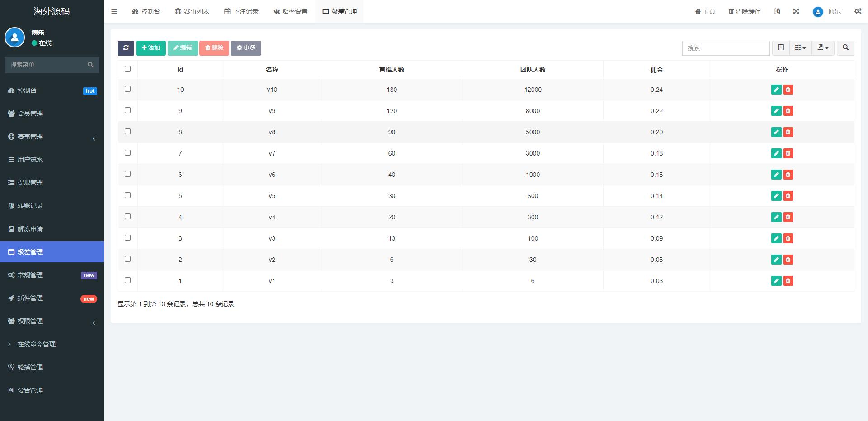Select the checkbox for row v3

127,238
